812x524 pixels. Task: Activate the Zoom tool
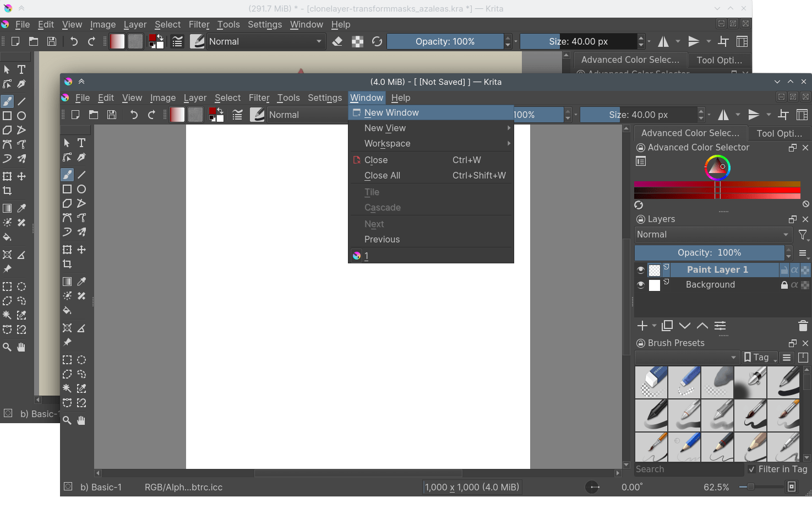click(67, 420)
